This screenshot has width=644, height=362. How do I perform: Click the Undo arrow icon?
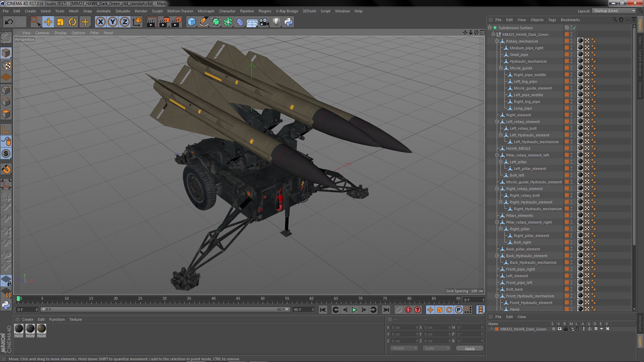point(9,22)
